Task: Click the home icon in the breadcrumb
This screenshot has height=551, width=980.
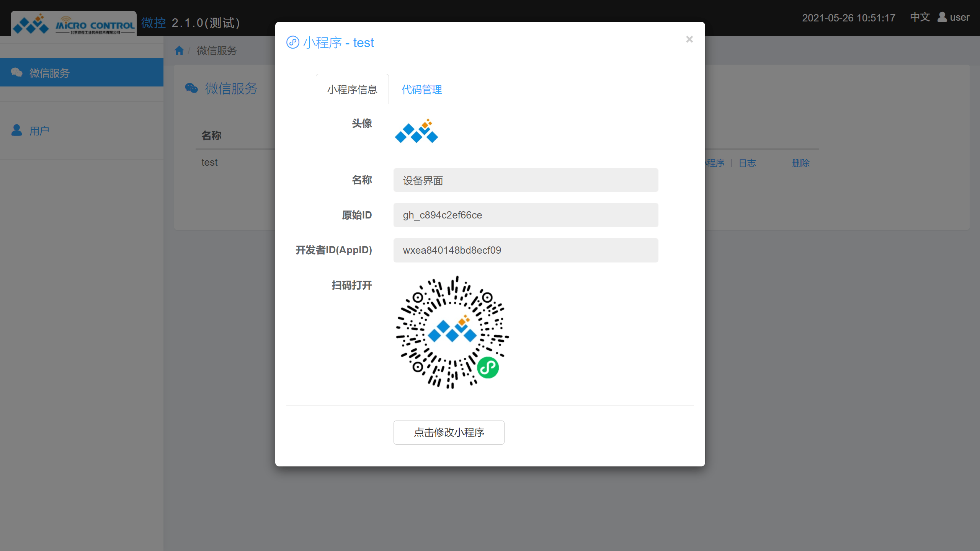Action: point(178,50)
